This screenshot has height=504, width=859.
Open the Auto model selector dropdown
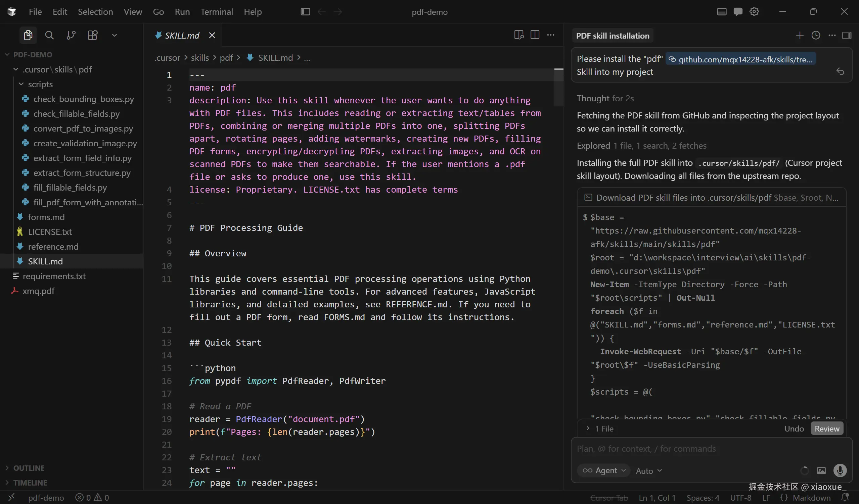[648, 471]
